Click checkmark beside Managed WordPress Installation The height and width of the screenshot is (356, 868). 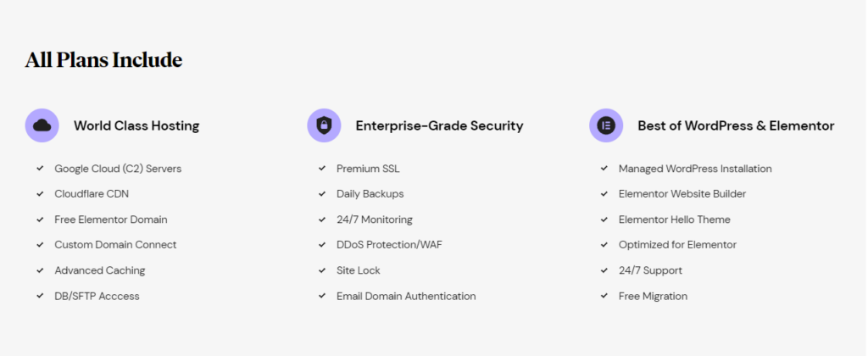click(x=604, y=169)
